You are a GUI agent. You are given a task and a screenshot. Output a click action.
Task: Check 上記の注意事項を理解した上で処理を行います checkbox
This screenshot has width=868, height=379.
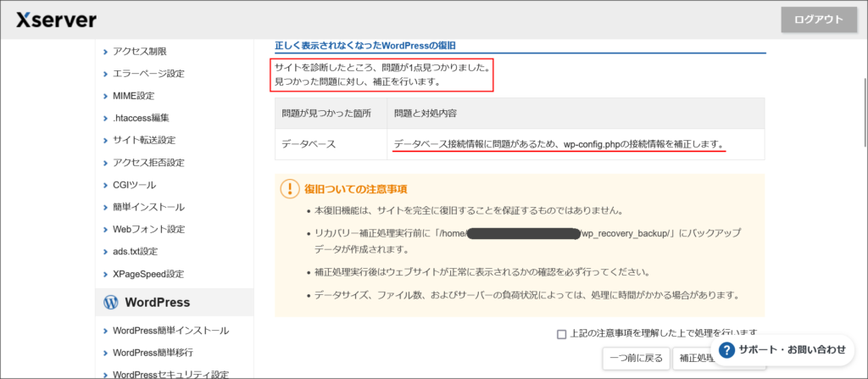(562, 333)
